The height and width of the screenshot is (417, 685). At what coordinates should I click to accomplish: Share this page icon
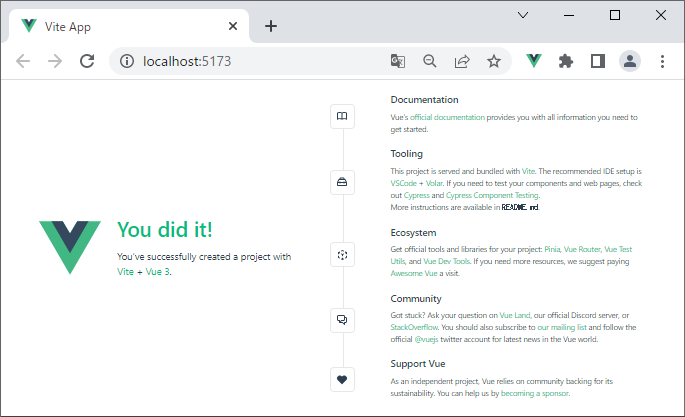pyautogui.click(x=462, y=61)
